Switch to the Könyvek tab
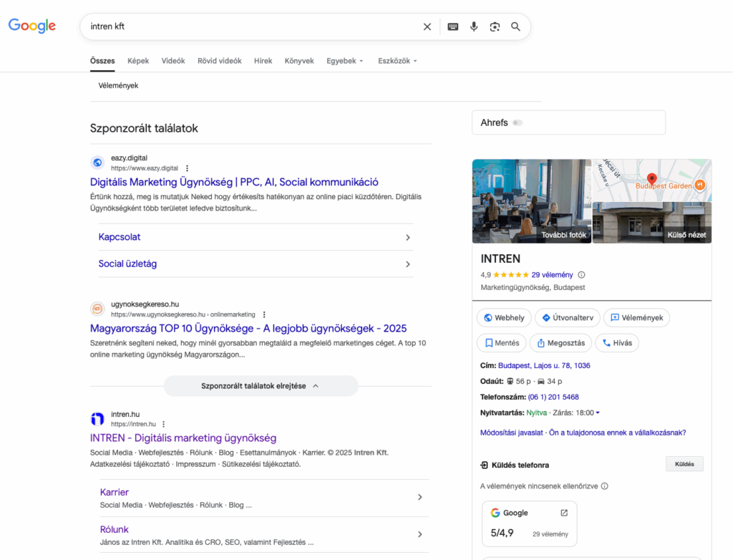 point(299,61)
